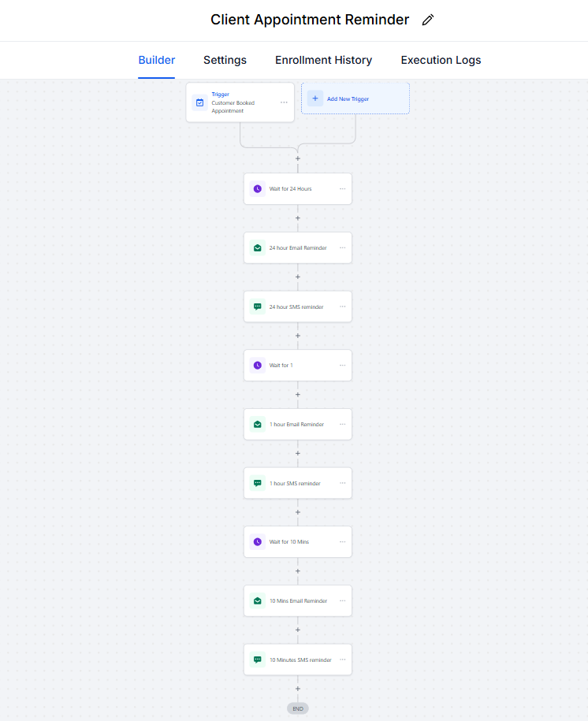Open the Enrollment History tab
The image size is (588, 721).
(x=323, y=60)
